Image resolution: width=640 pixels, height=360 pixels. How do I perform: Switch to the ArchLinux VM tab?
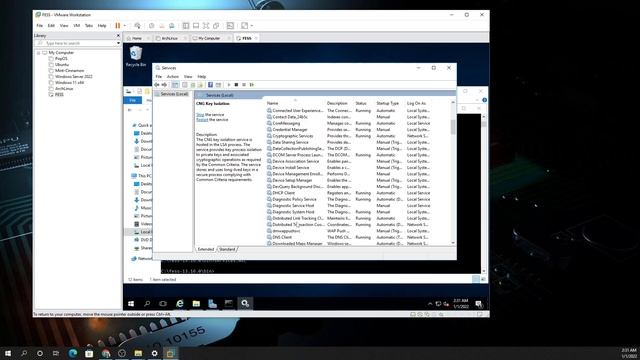pos(169,38)
